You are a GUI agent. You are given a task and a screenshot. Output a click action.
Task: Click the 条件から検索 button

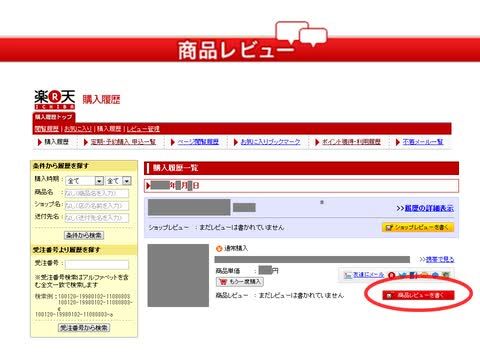(x=84, y=235)
